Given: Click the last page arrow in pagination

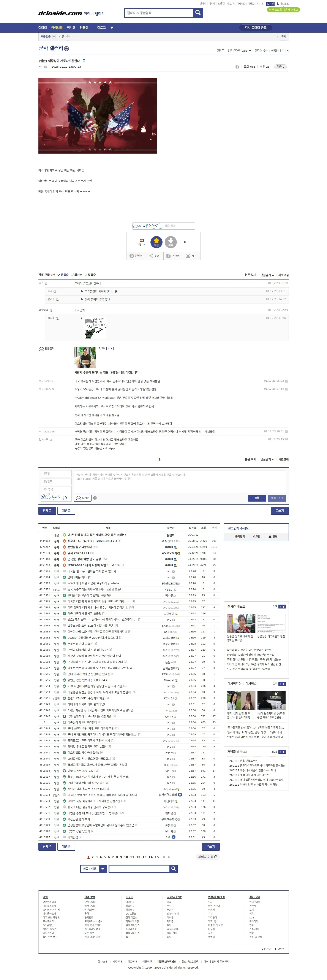Looking at the screenshot, I should point(169,857).
